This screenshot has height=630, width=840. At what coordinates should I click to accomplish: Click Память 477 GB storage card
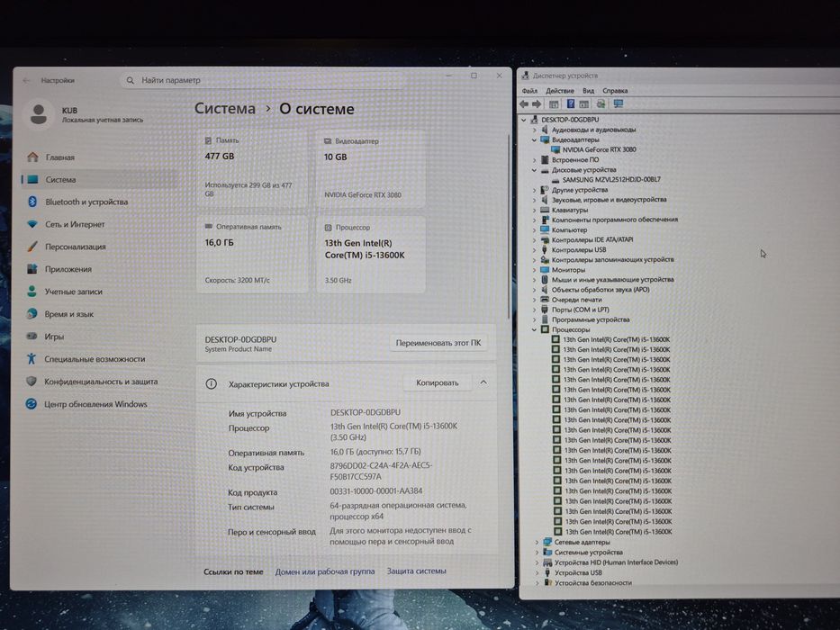tap(252, 169)
